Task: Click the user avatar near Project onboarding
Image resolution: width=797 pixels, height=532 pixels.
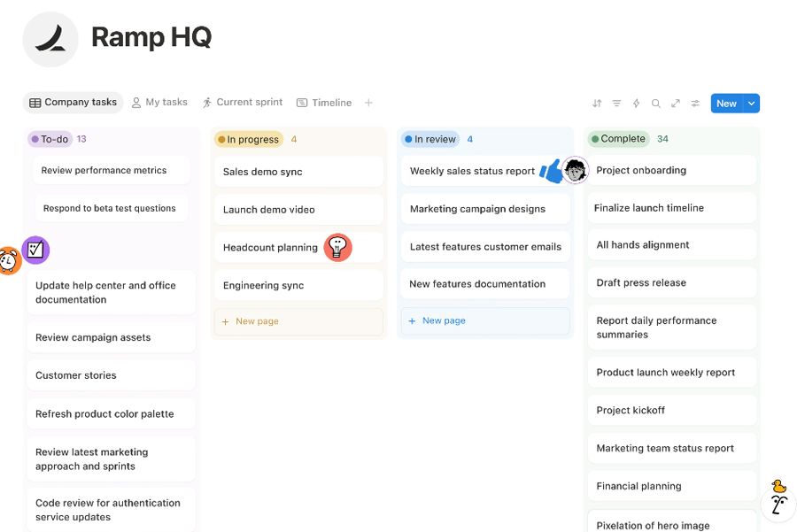Action: tap(575, 170)
